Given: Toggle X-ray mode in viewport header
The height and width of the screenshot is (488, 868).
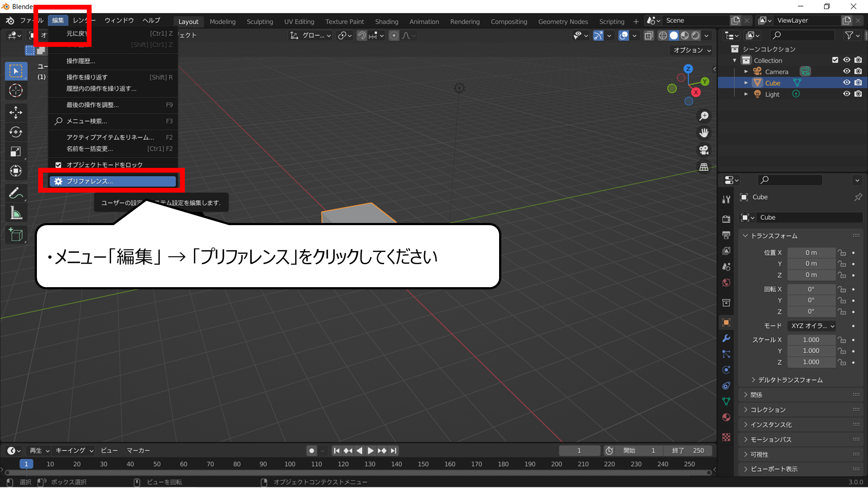Looking at the screenshot, I should point(649,36).
